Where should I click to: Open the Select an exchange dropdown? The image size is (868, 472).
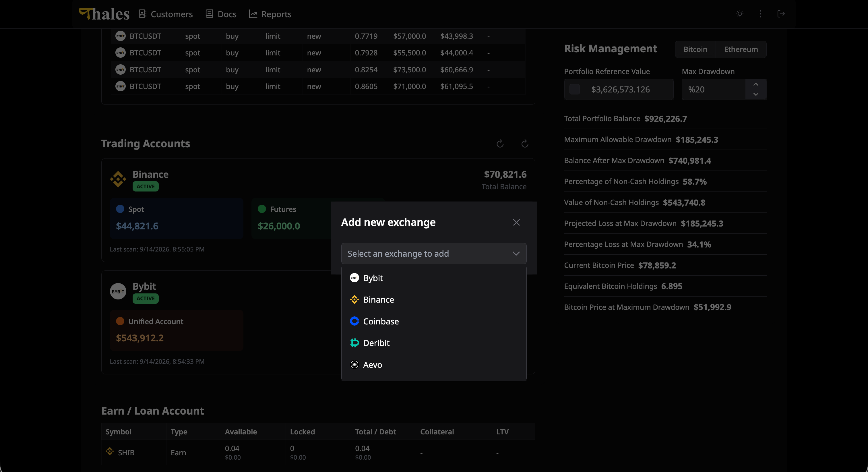(x=434, y=254)
